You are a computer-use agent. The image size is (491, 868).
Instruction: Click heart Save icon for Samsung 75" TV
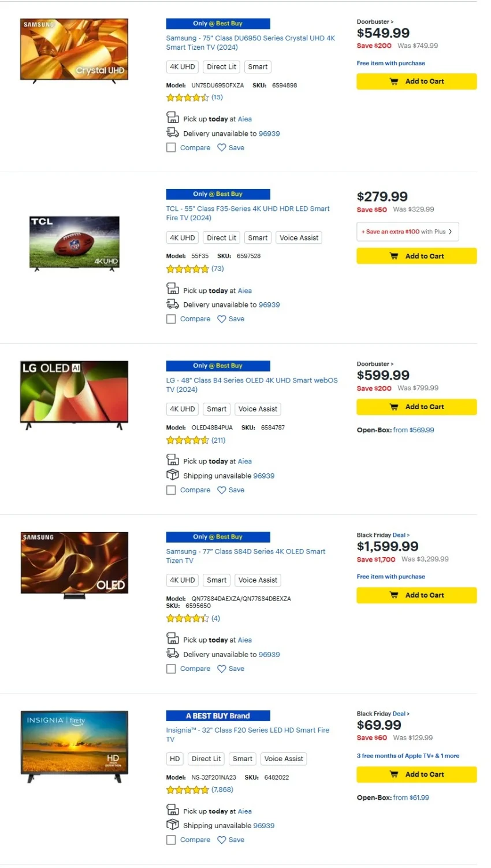click(222, 148)
